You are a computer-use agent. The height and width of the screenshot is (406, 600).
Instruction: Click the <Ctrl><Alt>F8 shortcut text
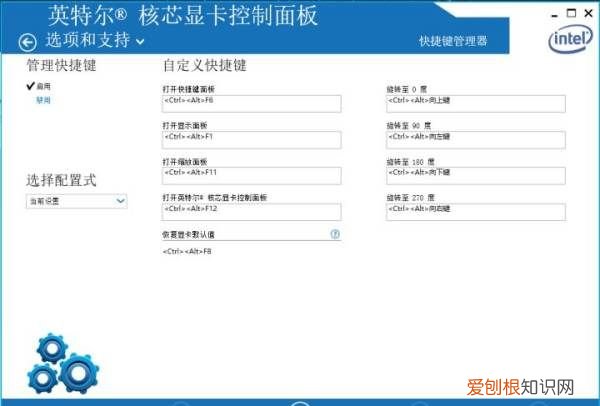coord(187,251)
